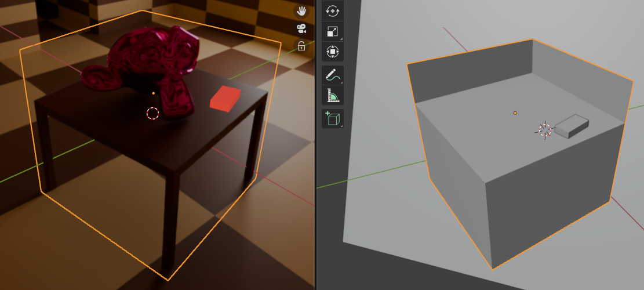Toggle camera view with the camera icon
644x290 pixels.
tap(301, 29)
